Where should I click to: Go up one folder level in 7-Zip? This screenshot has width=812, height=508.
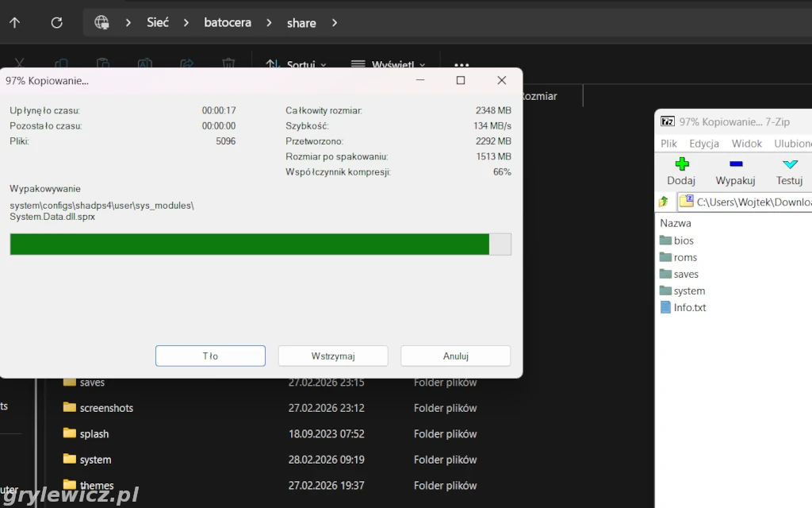tap(664, 202)
